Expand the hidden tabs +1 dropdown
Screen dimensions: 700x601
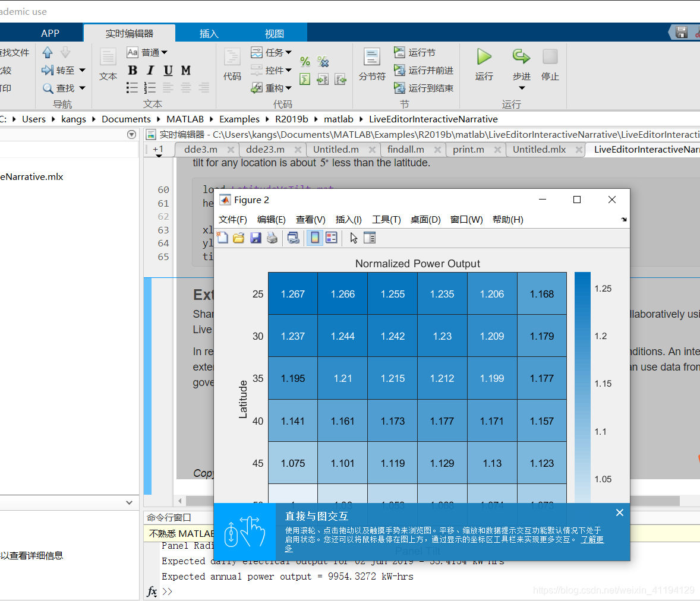point(158,151)
